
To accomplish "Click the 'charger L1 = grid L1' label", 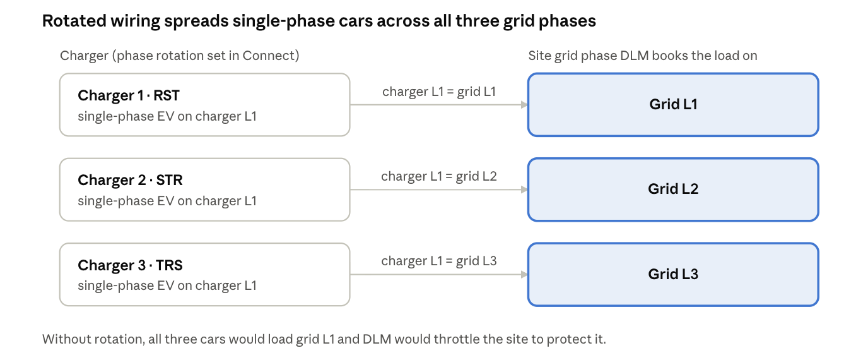I will [439, 92].
